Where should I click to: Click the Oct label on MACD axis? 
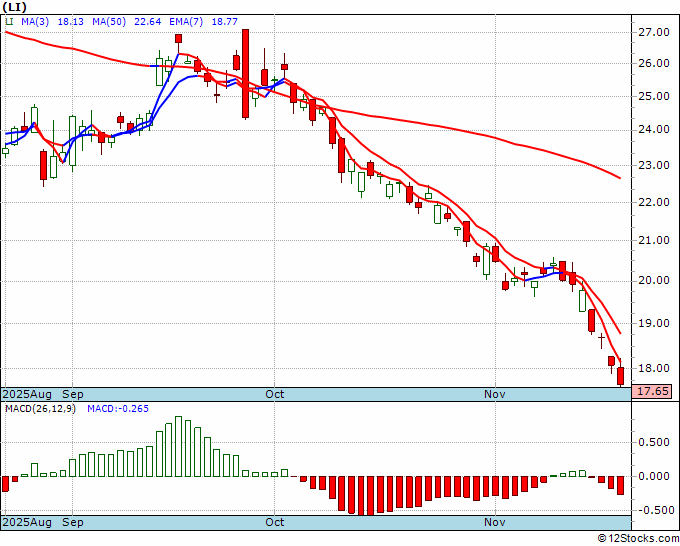click(x=275, y=522)
